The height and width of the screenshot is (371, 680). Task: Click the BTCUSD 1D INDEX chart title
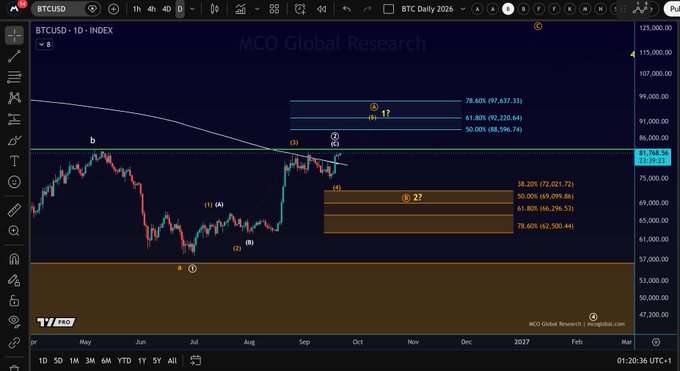[x=74, y=30]
